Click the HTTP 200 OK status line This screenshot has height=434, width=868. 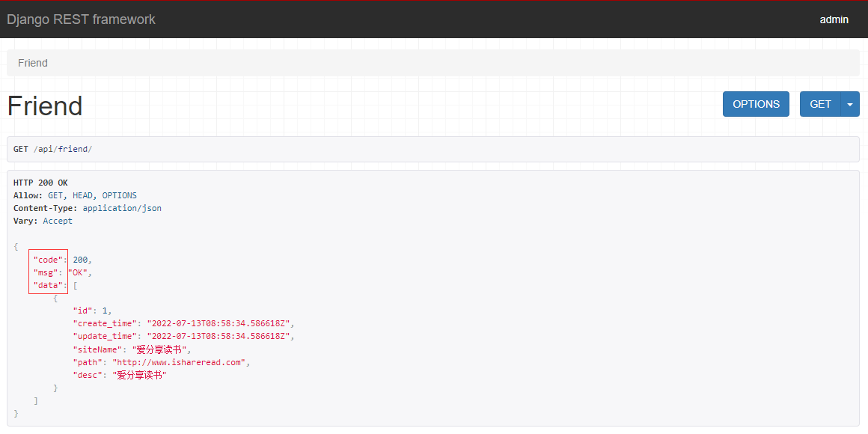[40, 183]
